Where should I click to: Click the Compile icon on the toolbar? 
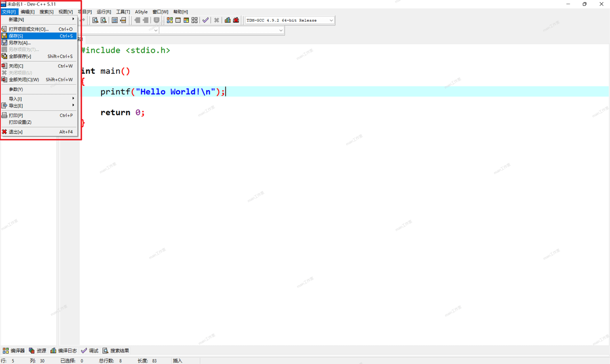tap(169, 20)
